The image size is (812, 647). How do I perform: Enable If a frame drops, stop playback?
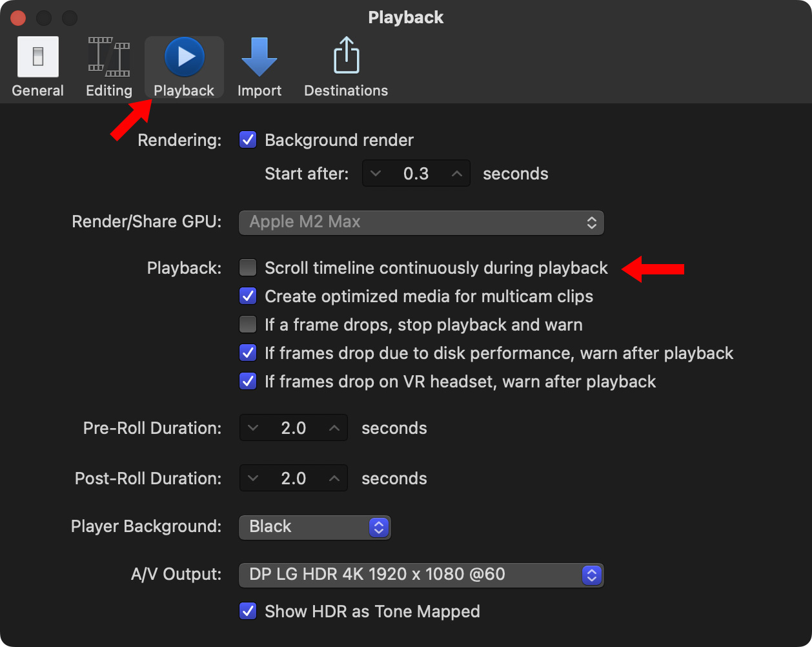(x=248, y=325)
